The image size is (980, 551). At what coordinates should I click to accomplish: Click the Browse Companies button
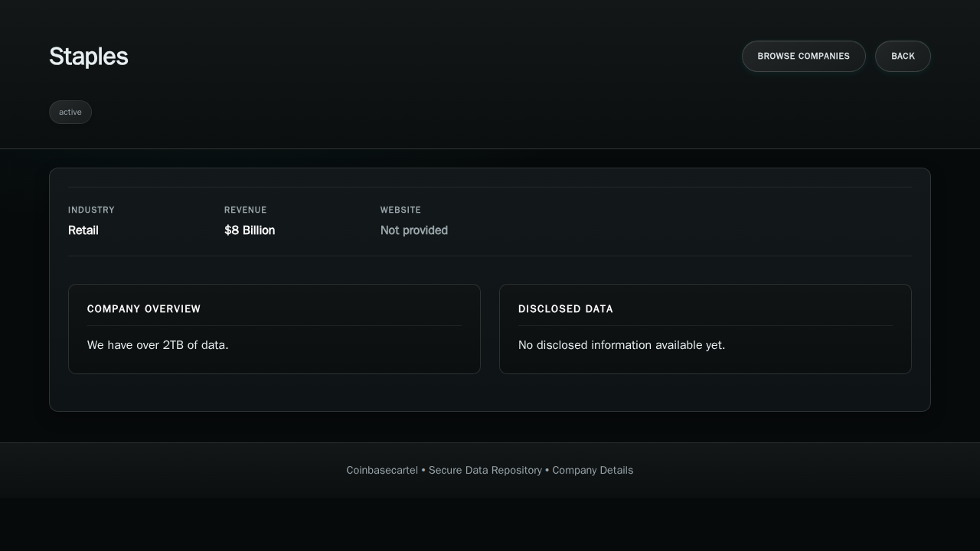[x=803, y=56]
